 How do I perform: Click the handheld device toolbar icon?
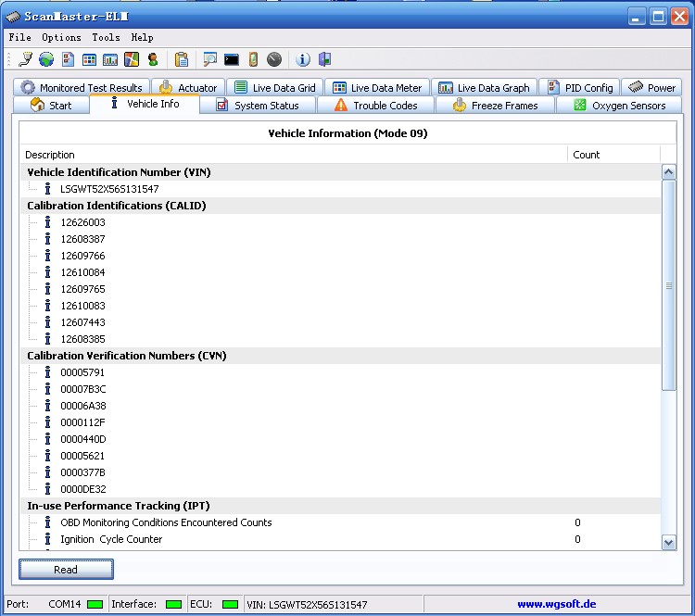click(x=253, y=59)
